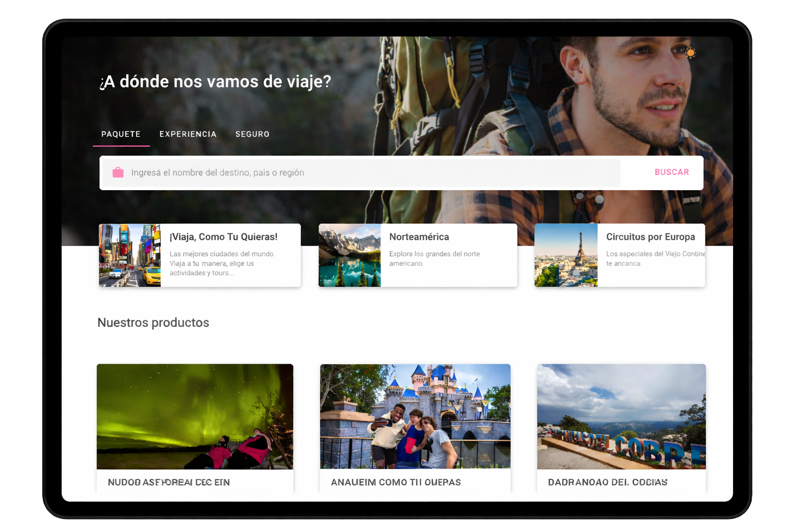Click the Nuestros productos heading
Viewport: 798px width, 532px height.
click(x=153, y=322)
